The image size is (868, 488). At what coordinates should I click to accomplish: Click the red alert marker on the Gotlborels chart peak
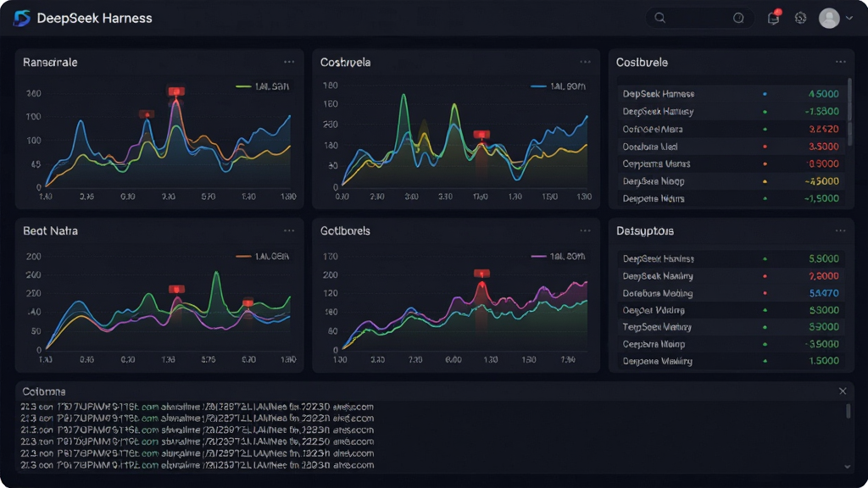click(481, 274)
